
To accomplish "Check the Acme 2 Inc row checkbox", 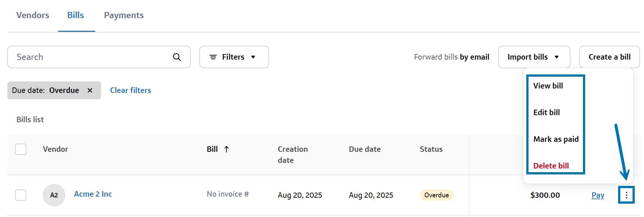I will 21,195.
